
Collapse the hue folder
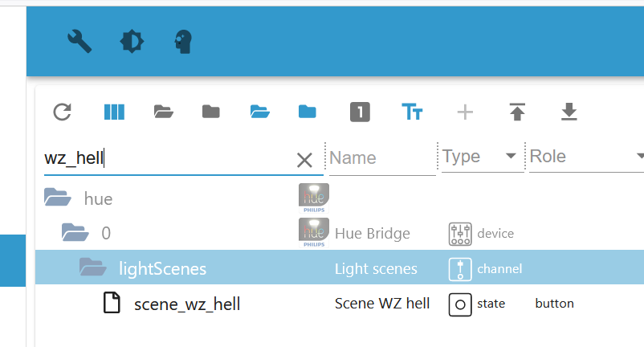(x=58, y=198)
